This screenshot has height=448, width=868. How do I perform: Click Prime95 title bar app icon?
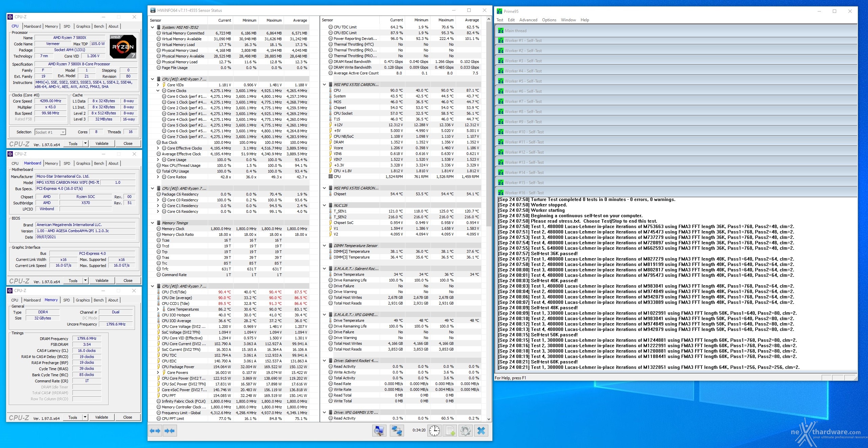(499, 11)
